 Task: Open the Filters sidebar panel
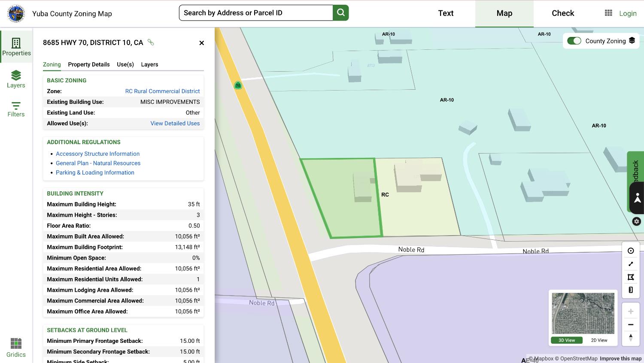(16, 109)
